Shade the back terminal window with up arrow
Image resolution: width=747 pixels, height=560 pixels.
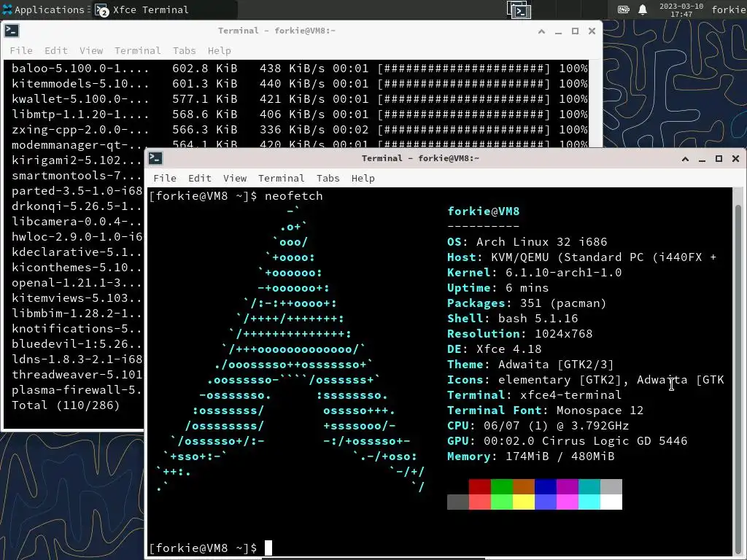(x=542, y=31)
